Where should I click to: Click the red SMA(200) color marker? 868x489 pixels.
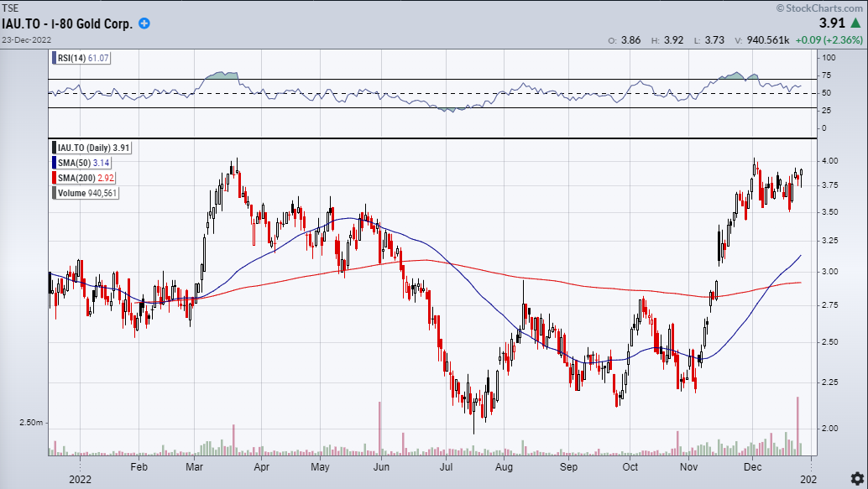click(55, 178)
